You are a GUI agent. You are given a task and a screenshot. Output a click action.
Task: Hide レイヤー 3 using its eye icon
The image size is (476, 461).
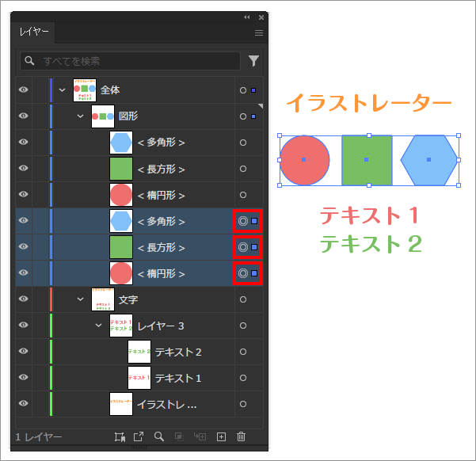tap(24, 325)
